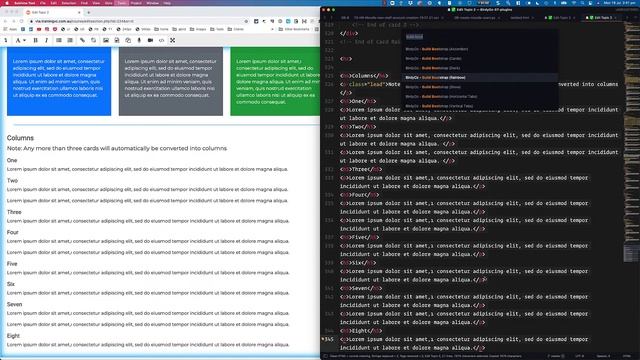Click the video camera record icon

tap(150, 40)
